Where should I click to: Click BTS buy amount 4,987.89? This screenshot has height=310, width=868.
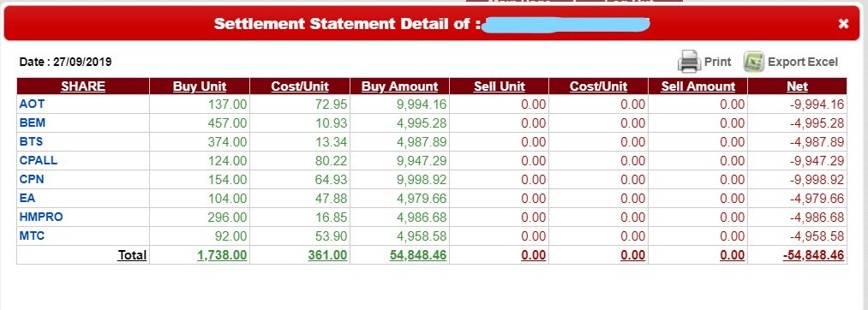(x=422, y=142)
